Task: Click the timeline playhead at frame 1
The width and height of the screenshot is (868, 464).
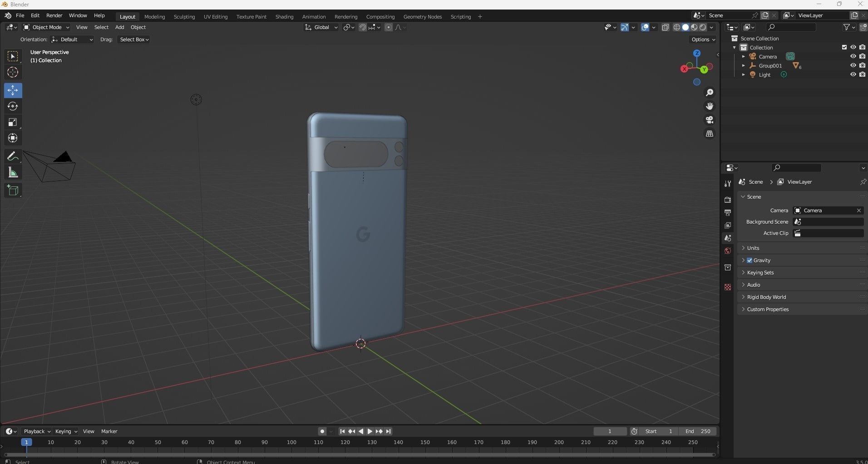Action: (x=26, y=442)
